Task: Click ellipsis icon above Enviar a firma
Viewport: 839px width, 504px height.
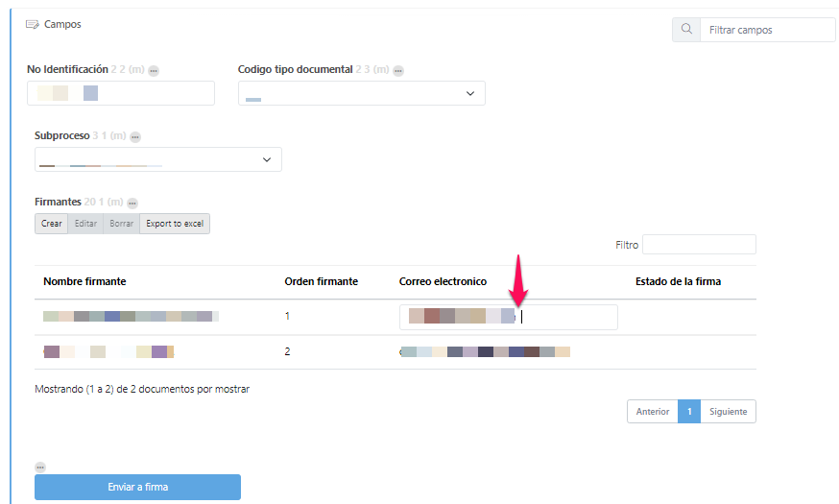Action: coord(40,468)
